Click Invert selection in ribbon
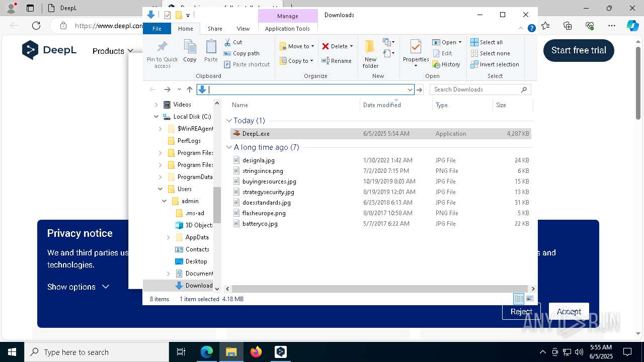 click(495, 64)
